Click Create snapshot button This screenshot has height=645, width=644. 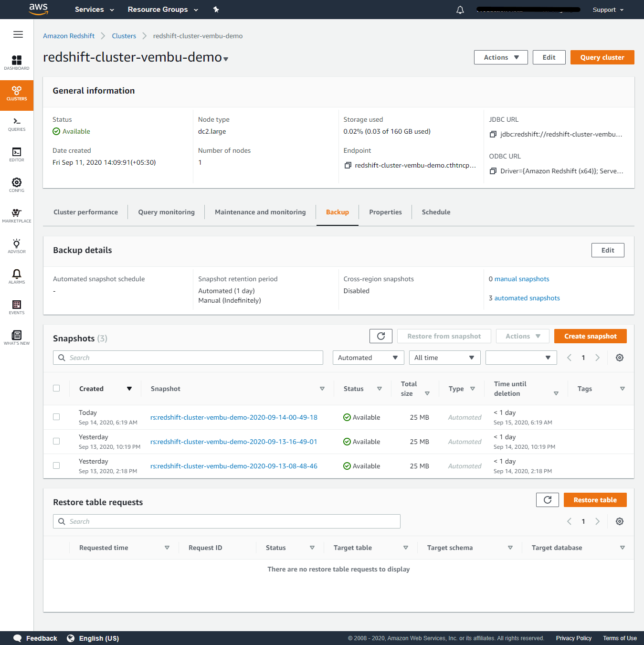(591, 336)
